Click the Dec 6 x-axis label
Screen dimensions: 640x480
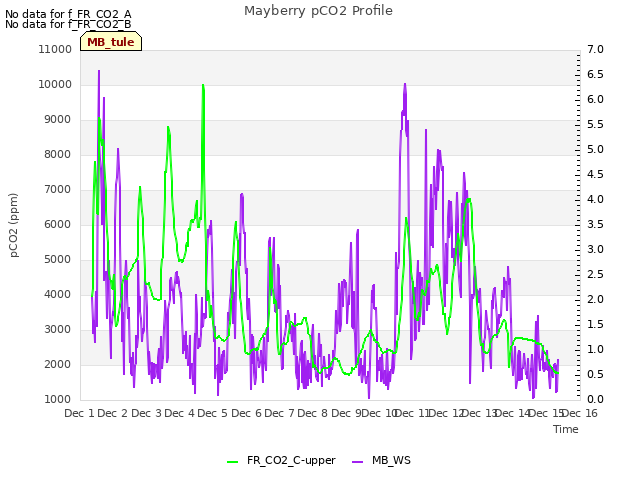click(246, 413)
